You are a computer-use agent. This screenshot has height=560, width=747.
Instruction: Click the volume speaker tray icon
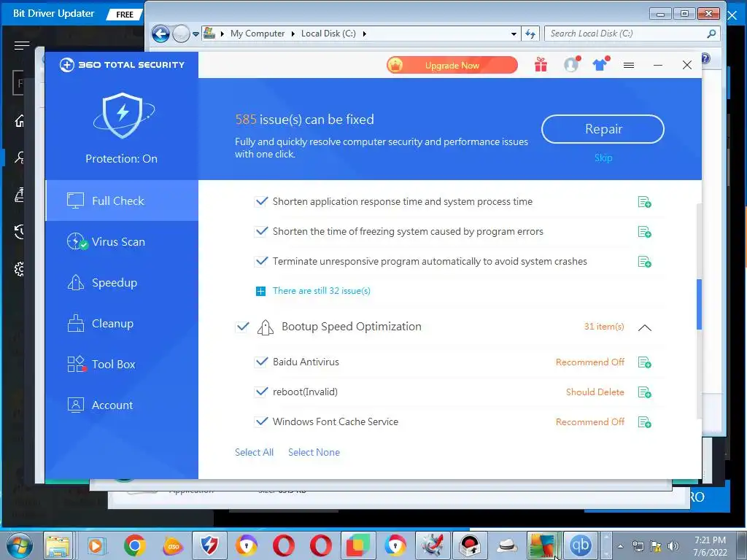(x=673, y=546)
